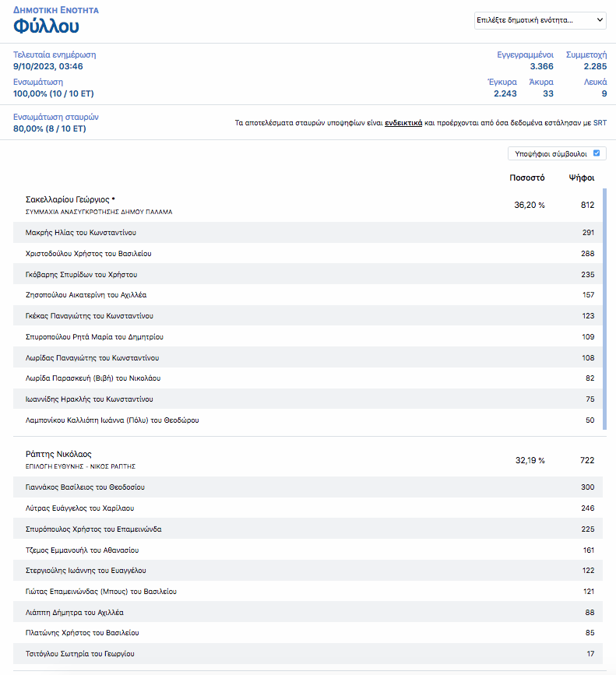The image size is (616, 675).
Task: Click the 'Τελευταία ενημέρωση' timestamp
Action: [48, 67]
